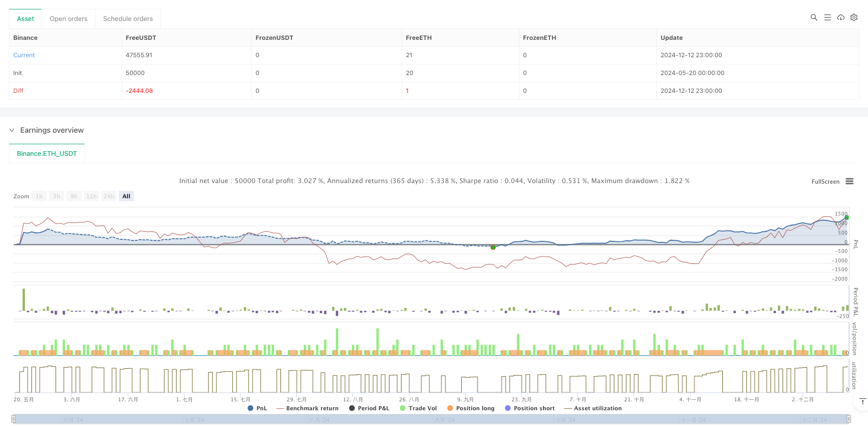This screenshot has height=426, width=868.
Task: Open the chart hamburger menu next to FullScreen
Action: point(850,182)
